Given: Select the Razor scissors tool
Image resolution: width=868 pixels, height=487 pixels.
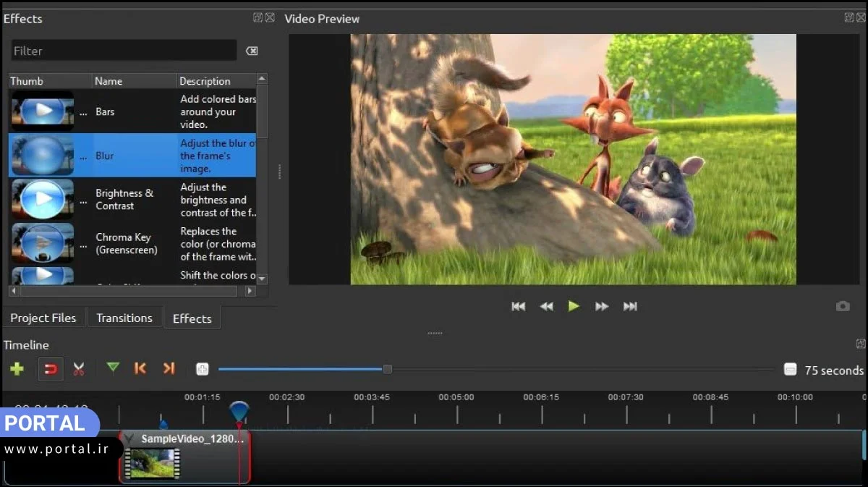Looking at the screenshot, I should (x=79, y=369).
